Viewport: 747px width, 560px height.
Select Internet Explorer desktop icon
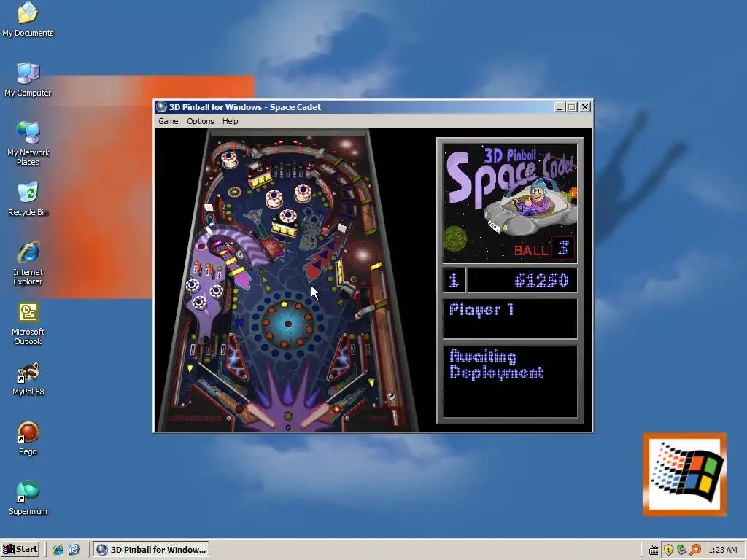point(28,263)
